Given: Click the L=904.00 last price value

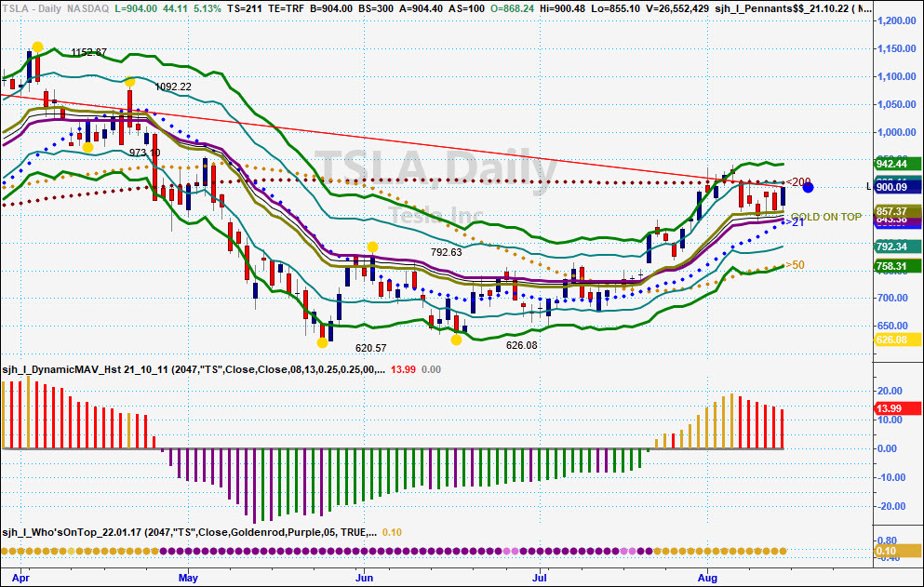Looking at the screenshot, I should pos(136,9).
